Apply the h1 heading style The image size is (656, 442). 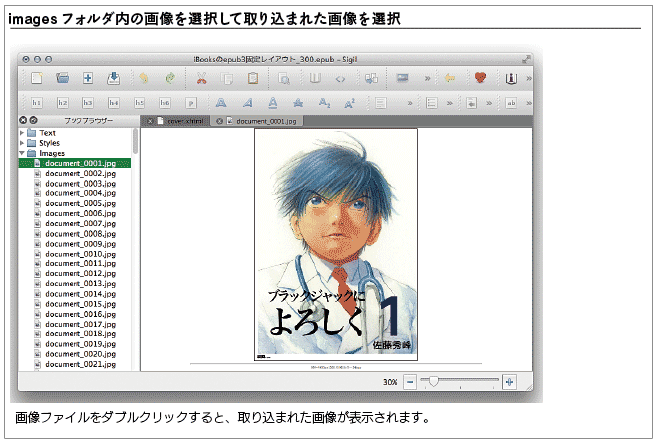[x=37, y=103]
